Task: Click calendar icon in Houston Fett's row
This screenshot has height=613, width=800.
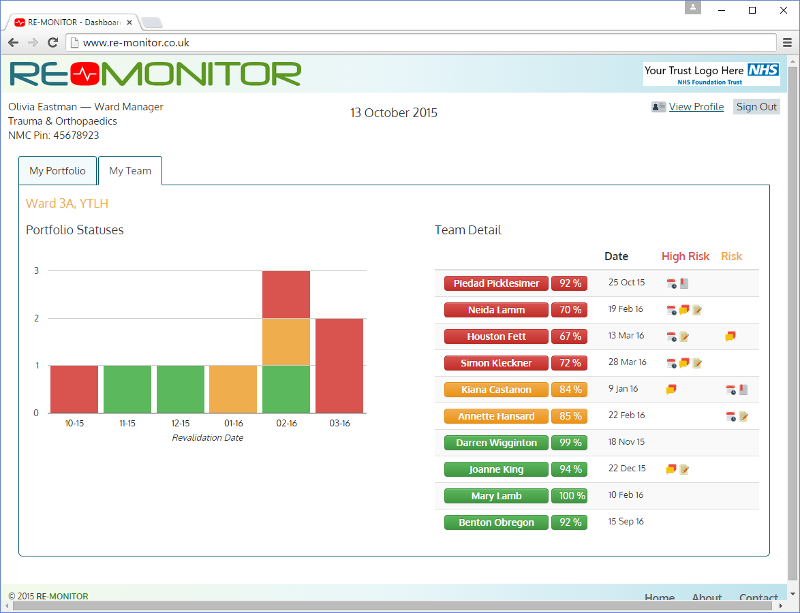Action: [671, 337]
